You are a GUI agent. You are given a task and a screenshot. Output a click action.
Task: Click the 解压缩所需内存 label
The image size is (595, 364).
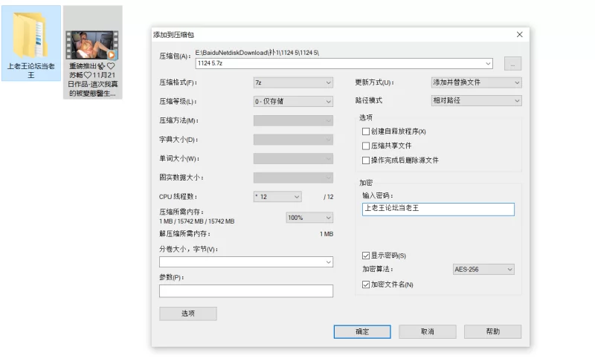tap(184, 234)
